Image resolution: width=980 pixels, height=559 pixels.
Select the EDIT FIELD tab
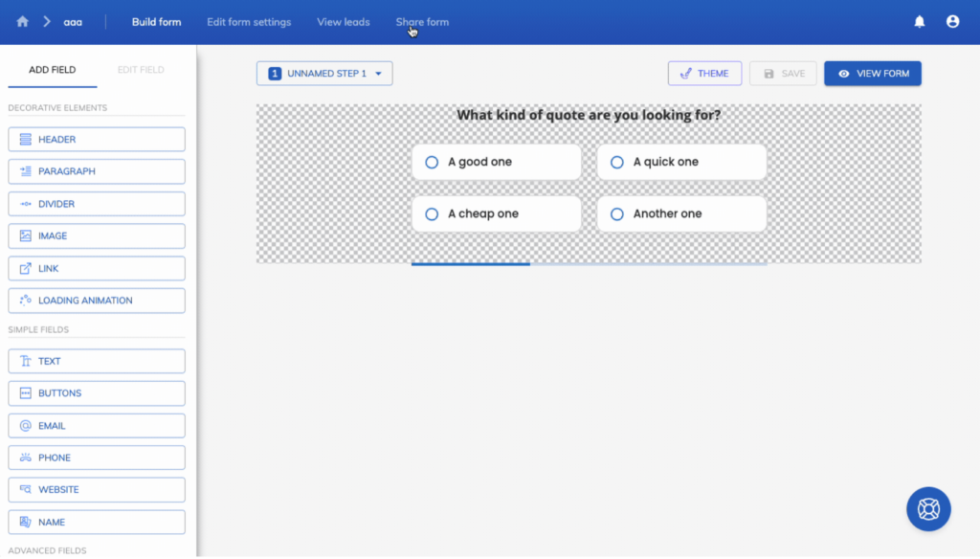141,70
